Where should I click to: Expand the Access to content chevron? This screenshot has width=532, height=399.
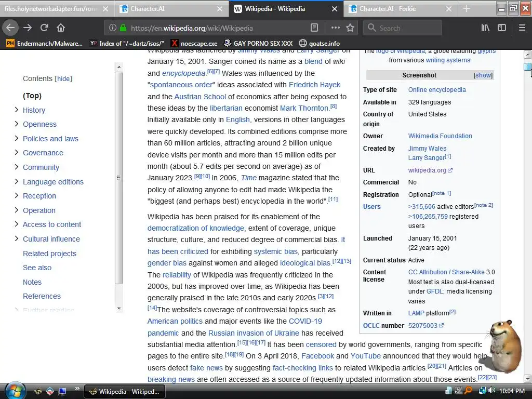(x=16, y=224)
